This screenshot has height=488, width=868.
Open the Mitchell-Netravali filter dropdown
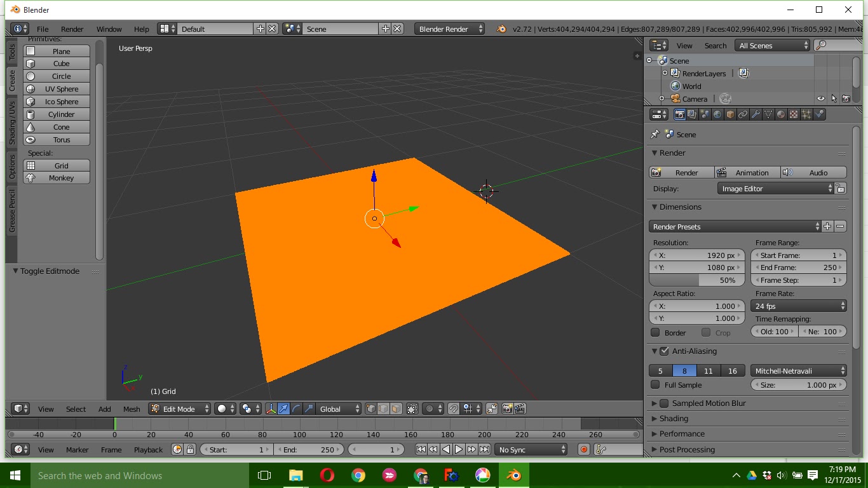798,370
